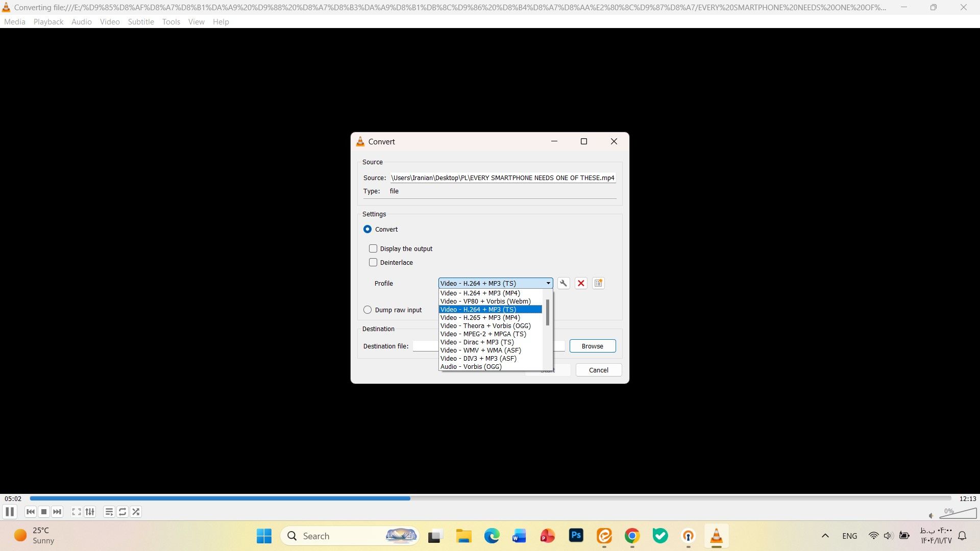
Task: Pause playback with the pause button
Action: [x=10, y=512]
